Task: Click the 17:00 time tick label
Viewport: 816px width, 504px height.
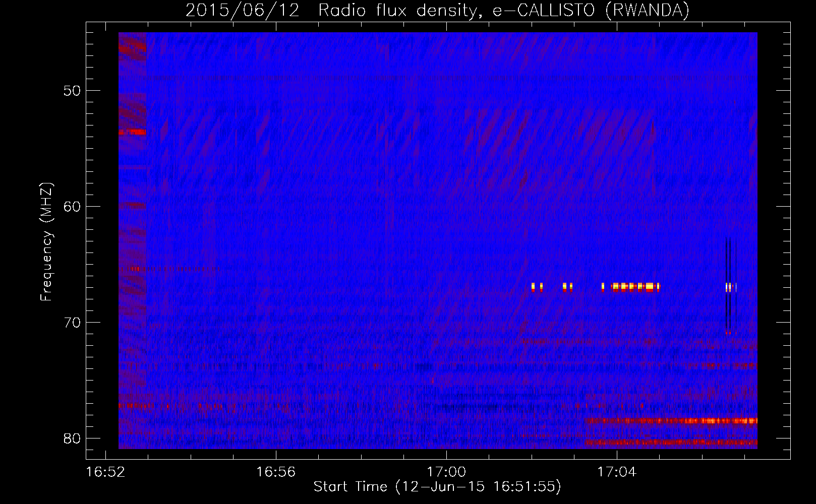Action: 446,472
